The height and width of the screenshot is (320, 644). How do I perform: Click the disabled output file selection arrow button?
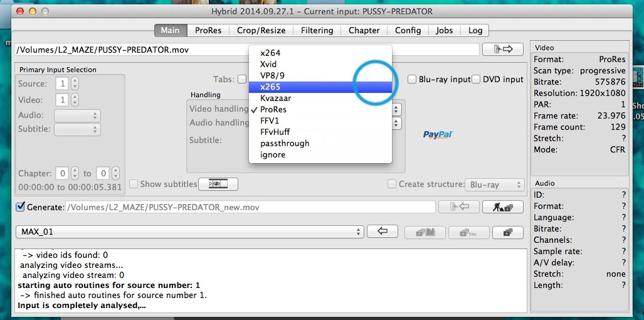459,207
